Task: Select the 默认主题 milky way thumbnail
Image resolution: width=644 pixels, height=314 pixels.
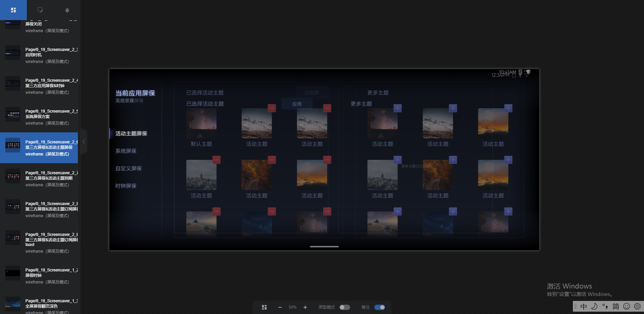Action: [x=201, y=123]
